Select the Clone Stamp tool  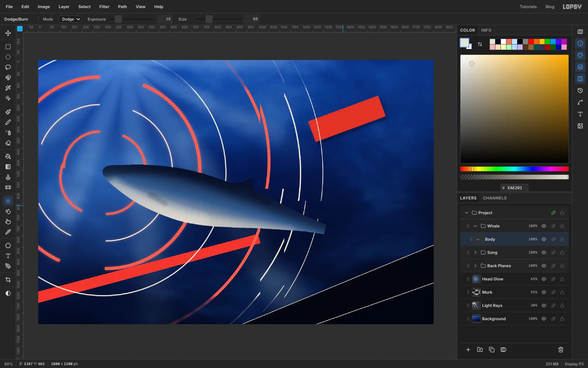(x=8, y=177)
